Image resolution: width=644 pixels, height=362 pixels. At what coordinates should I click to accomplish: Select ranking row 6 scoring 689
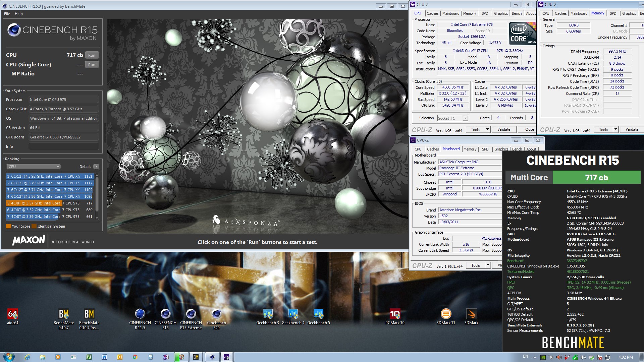tap(50, 210)
